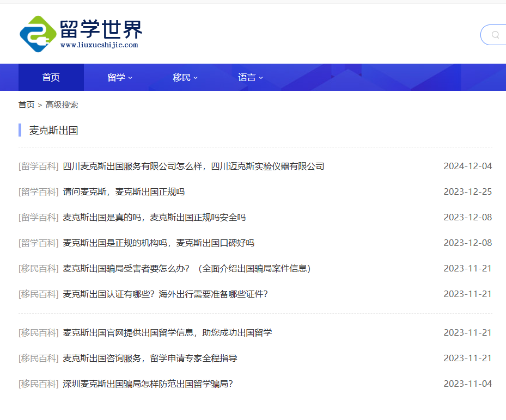
Task: Click the 麦克斯出国 search heading
Action: point(53,131)
